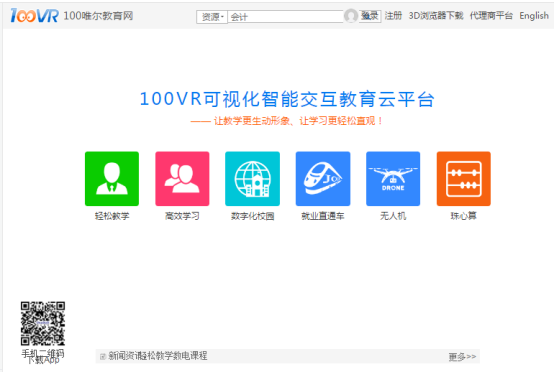Screen dimensions: 554x373
Task: Open the 无人机 drone icon
Action: pyautogui.click(x=393, y=179)
